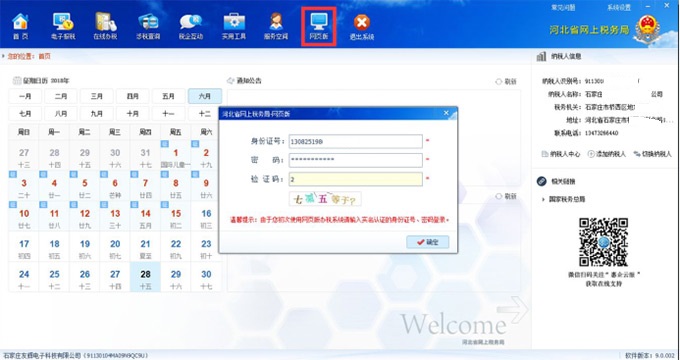The height and width of the screenshot is (360, 680).
Task: Select calendar date 13 (三十)
Action: pos(115,216)
